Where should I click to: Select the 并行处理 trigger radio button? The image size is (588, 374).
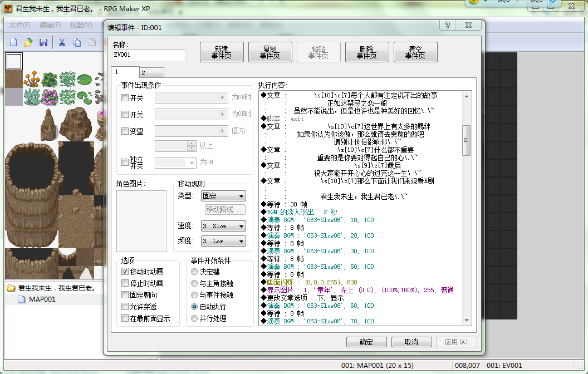(194, 318)
